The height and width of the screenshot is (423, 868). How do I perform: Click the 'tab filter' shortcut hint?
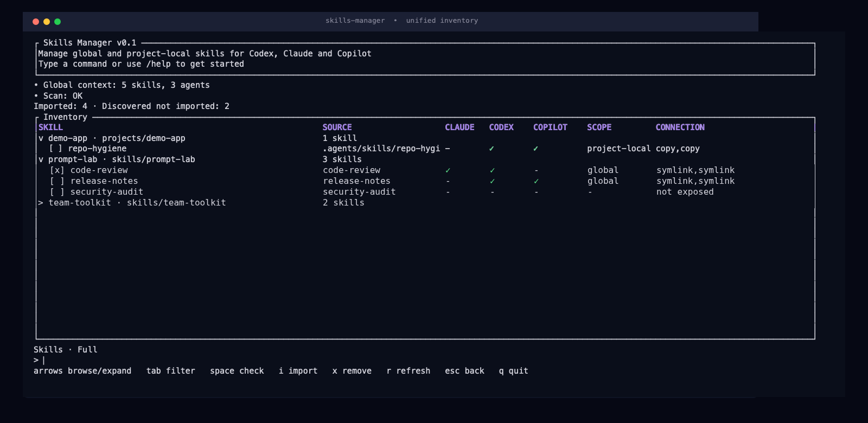[170, 371]
